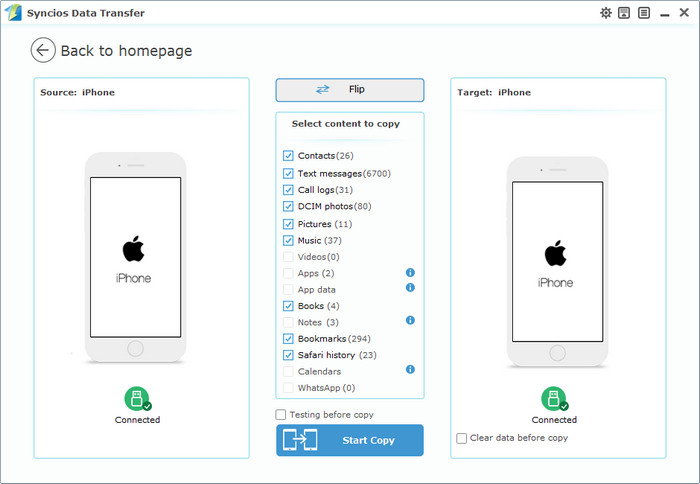Click the Connected text under source phone
Viewport: 700px width, 484px height.
click(x=138, y=420)
